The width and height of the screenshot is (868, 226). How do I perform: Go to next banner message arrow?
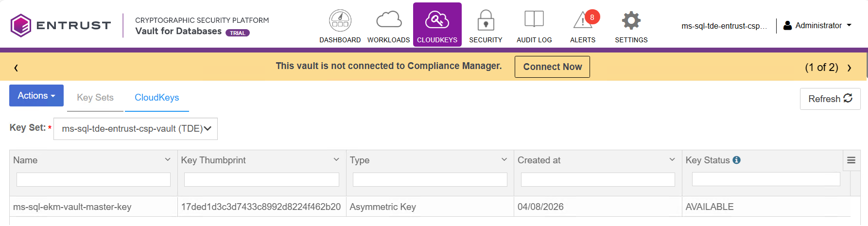click(850, 68)
